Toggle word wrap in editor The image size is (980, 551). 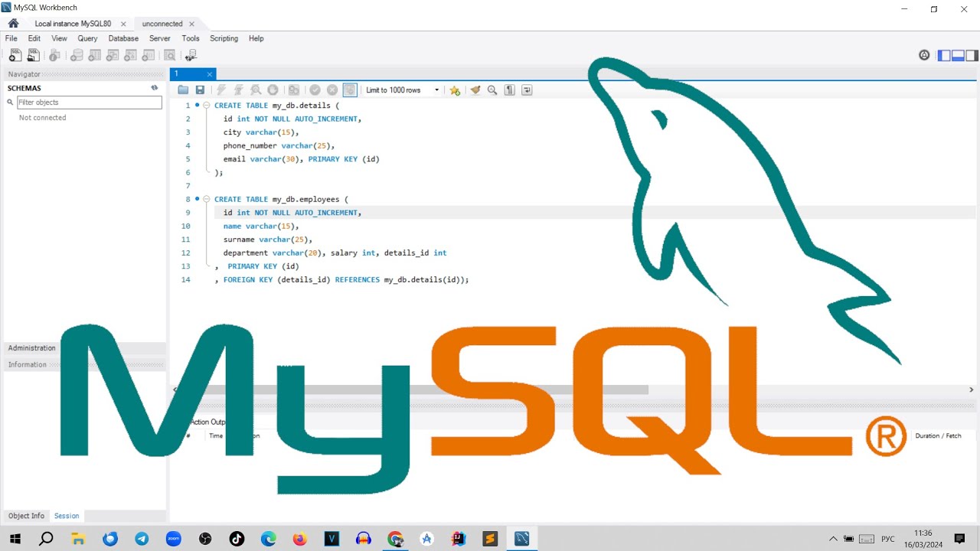point(527,90)
